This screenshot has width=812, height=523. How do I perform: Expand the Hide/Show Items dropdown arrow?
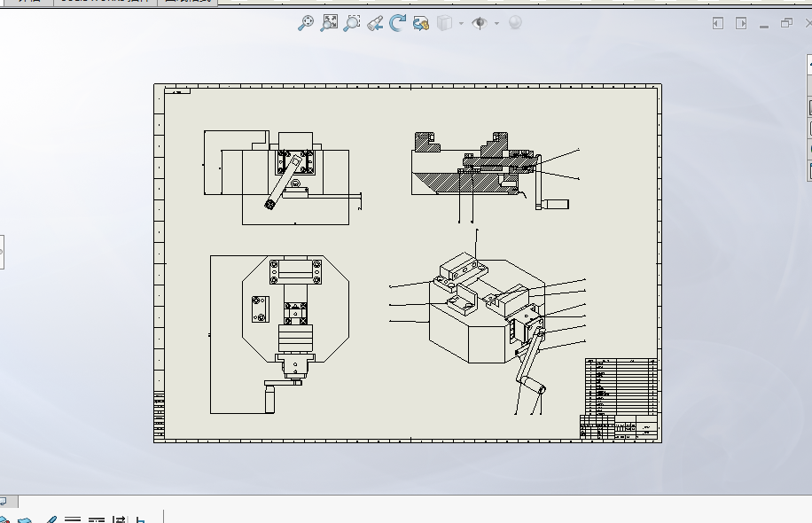(496, 23)
